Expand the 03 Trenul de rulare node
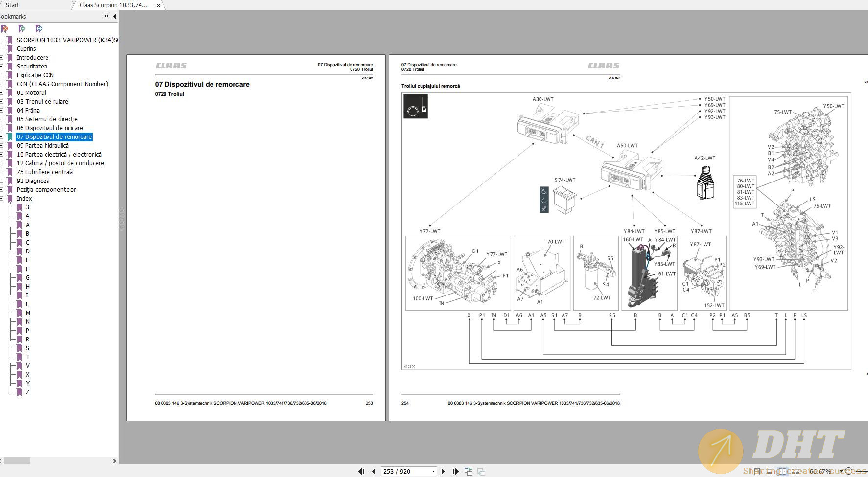The image size is (868, 477). (1, 101)
